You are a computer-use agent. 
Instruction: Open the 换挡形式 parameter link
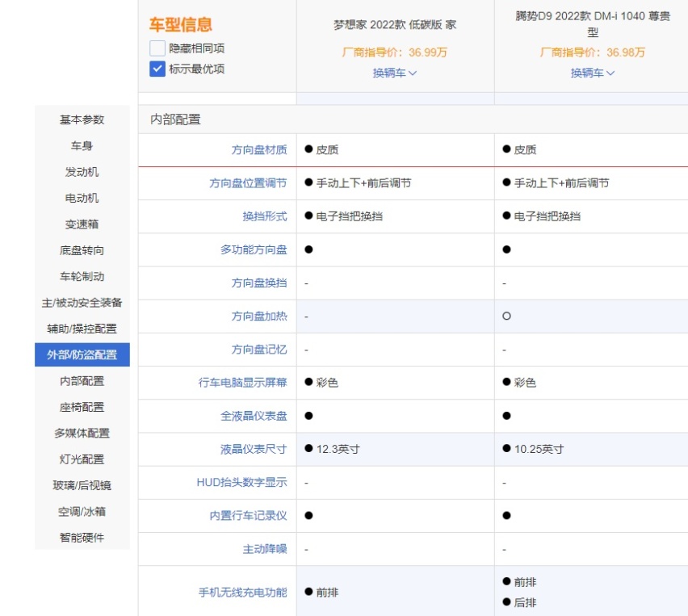(265, 216)
